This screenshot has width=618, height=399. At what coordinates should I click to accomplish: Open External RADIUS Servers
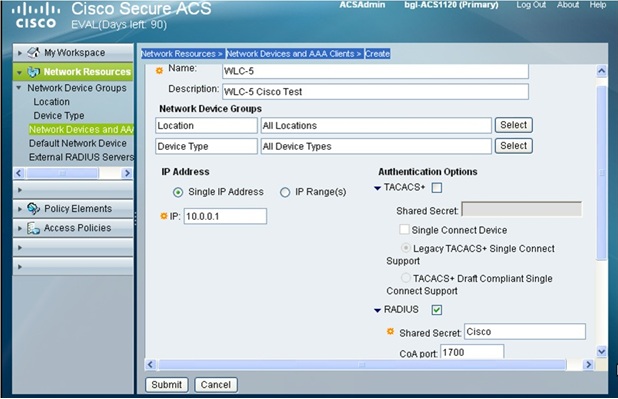[81, 157]
